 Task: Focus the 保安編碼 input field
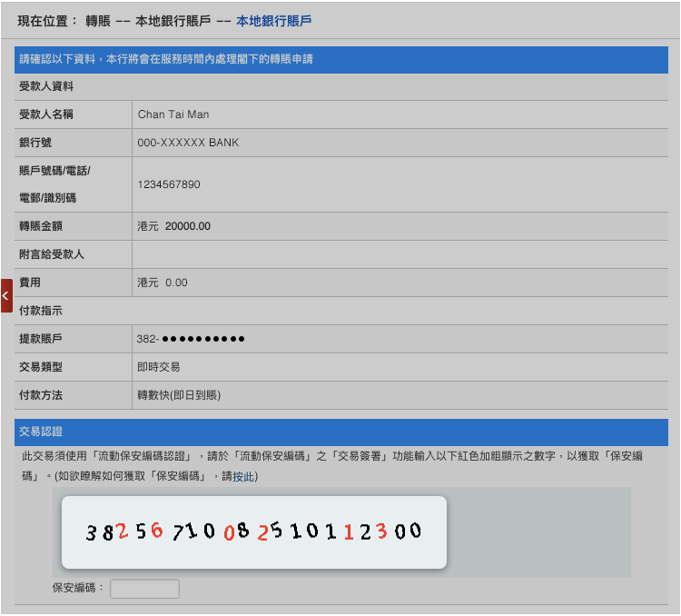(144, 589)
